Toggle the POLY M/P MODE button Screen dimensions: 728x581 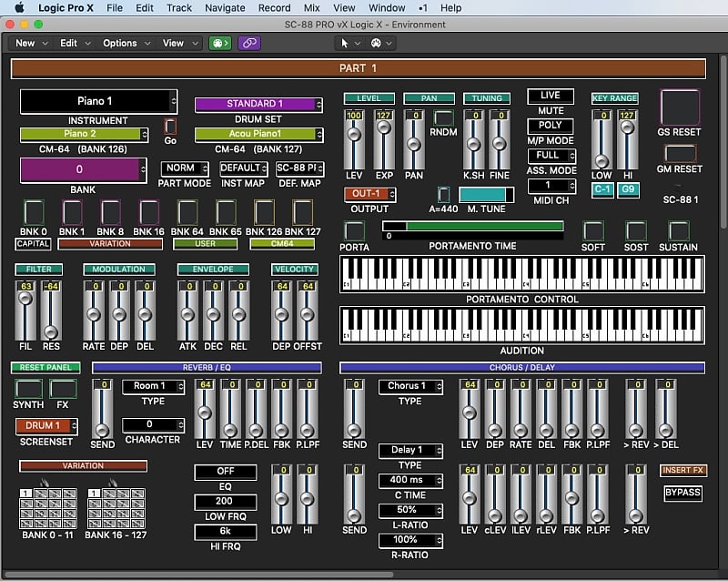pyautogui.click(x=551, y=126)
